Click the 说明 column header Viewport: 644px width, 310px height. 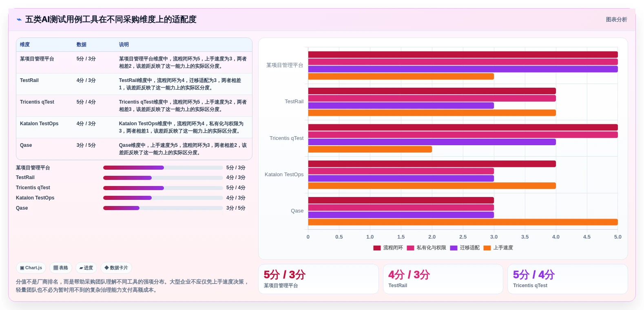(124, 45)
